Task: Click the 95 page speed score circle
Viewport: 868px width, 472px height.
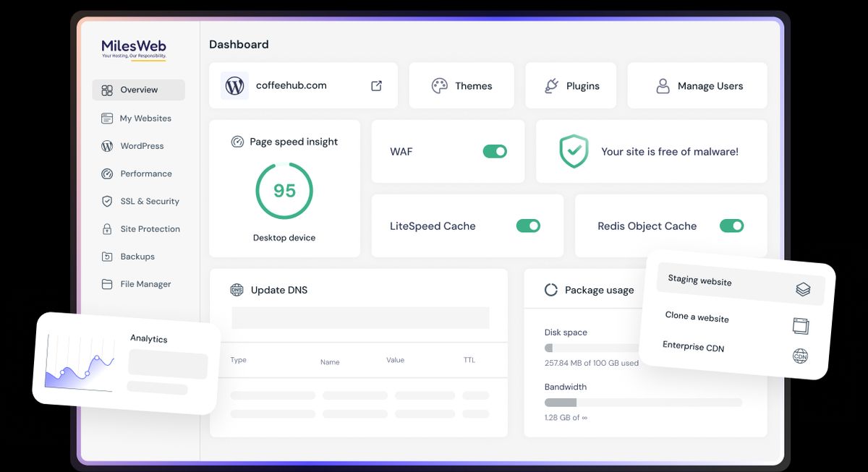Action: point(284,191)
